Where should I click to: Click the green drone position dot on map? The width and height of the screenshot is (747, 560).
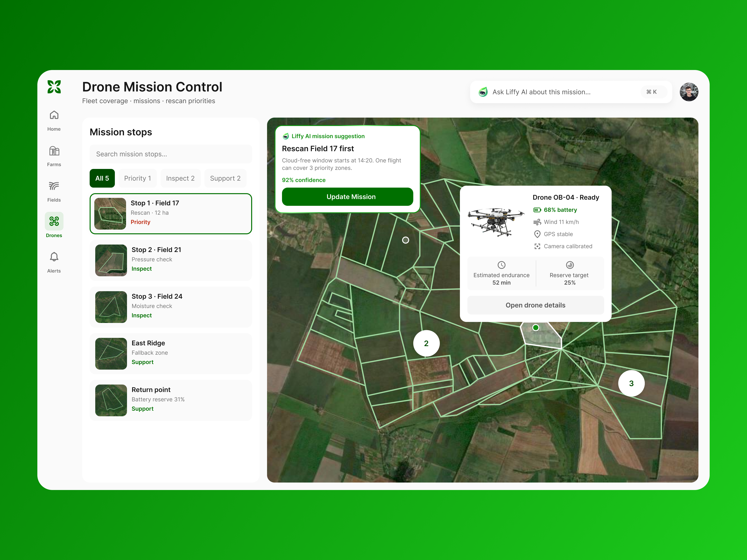coord(536,327)
